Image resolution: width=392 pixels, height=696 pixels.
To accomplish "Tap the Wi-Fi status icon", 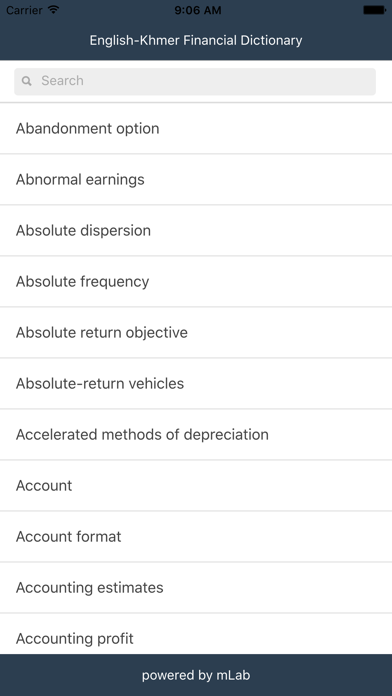I will click(x=54, y=10).
